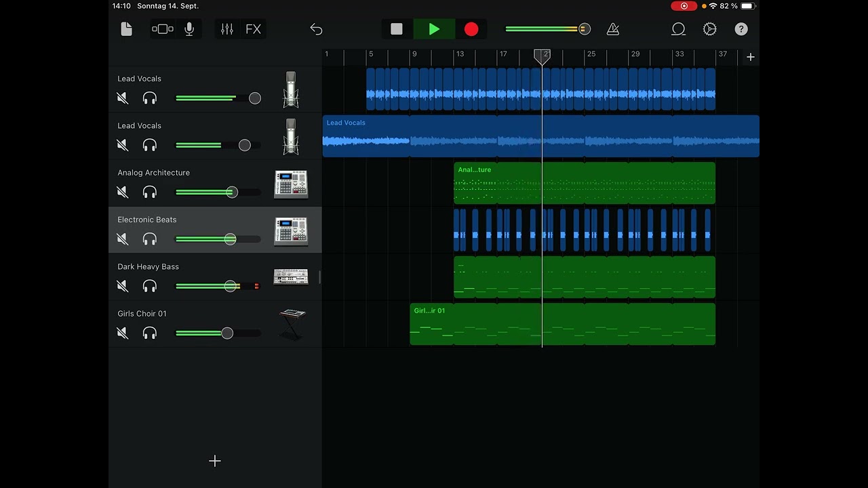Start playback with green play button
Image resolution: width=868 pixels, height=488 pixels.
tap(434, 29)
